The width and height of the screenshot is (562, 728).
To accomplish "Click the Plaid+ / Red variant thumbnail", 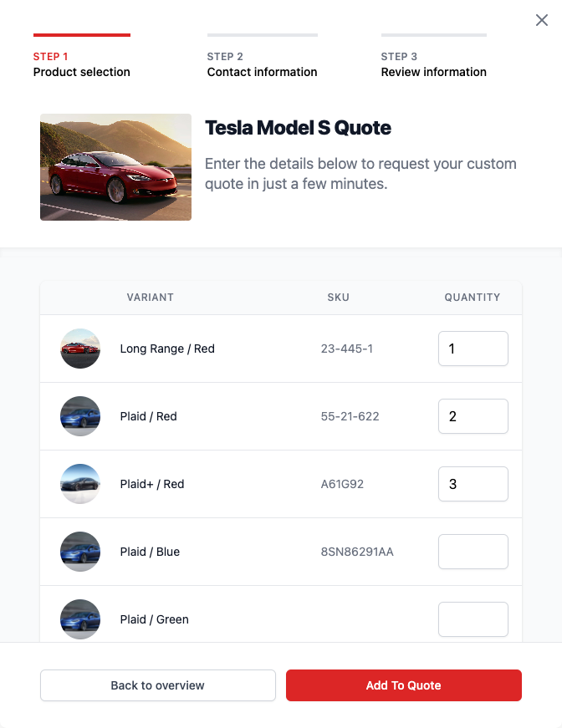I will coord(80,484).
